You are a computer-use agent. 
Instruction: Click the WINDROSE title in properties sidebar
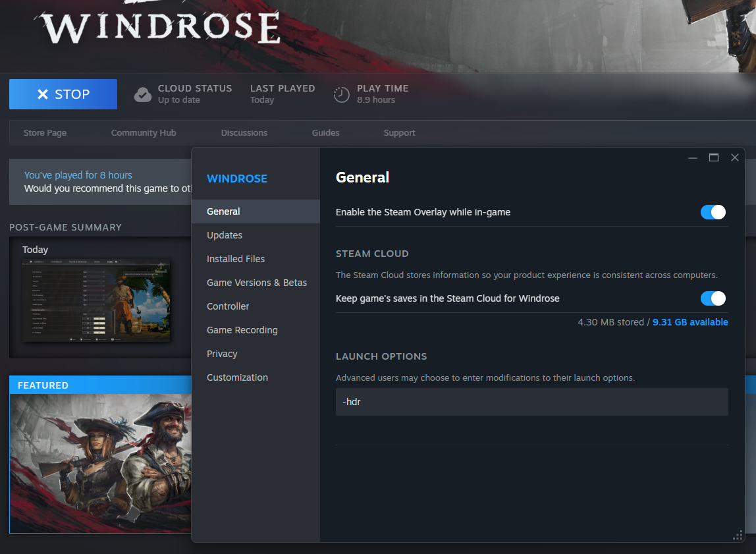click(236, 179)
